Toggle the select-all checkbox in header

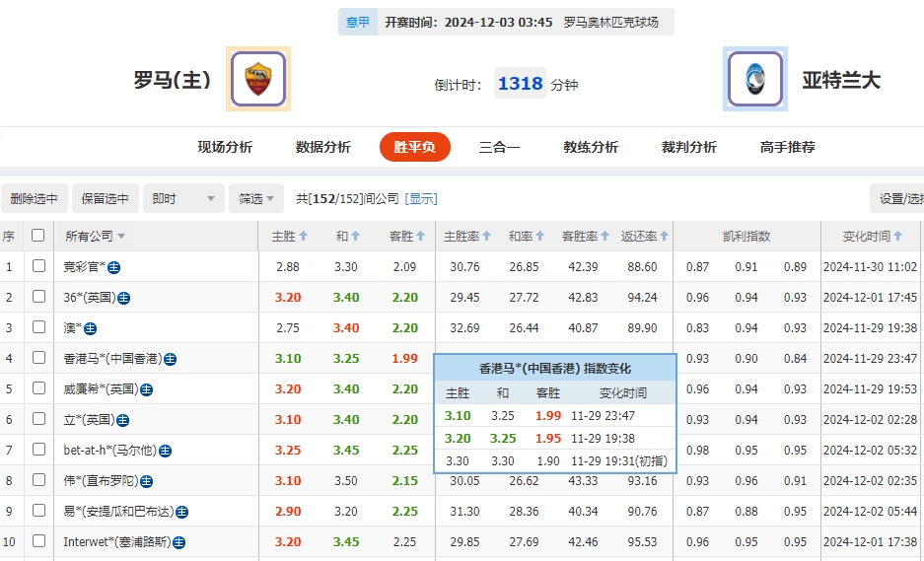38,236
